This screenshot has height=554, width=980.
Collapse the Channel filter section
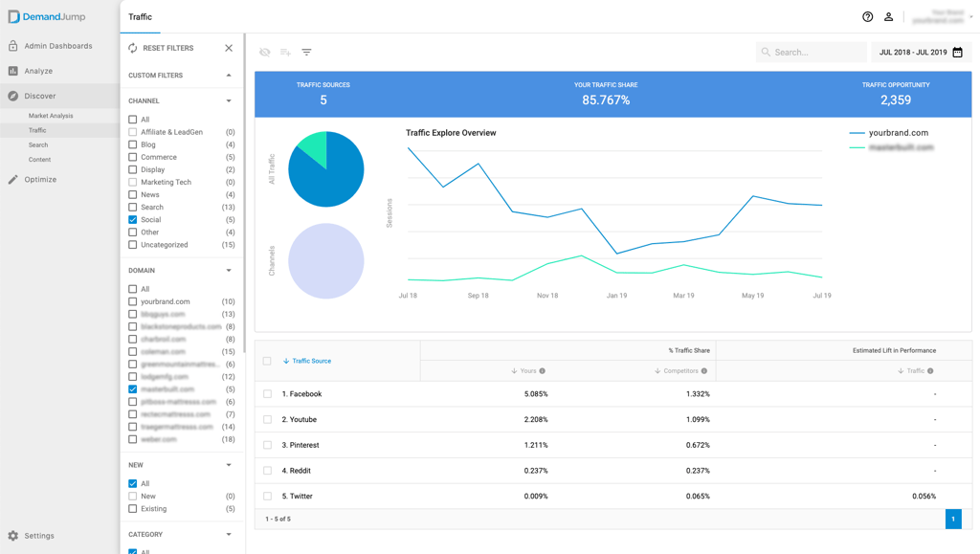click(x=229, y=100)
